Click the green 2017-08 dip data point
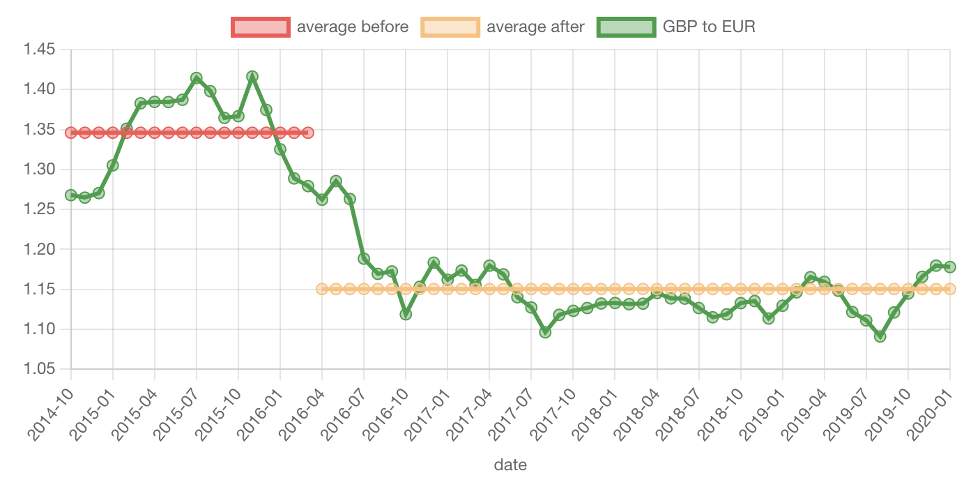This screenshot has height=487, width=980. point(545,332)
